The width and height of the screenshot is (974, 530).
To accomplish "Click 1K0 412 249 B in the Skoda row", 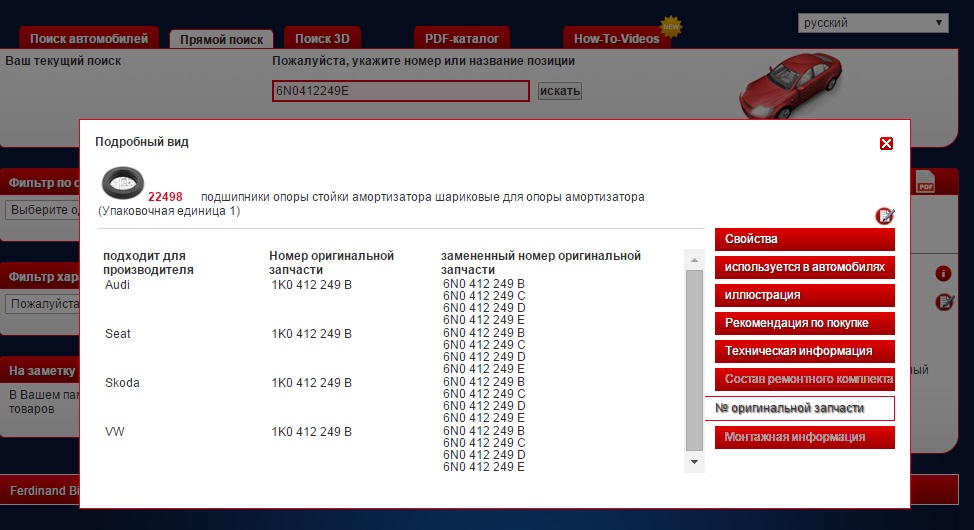I will pyautogui.click(x=311, y=383).
